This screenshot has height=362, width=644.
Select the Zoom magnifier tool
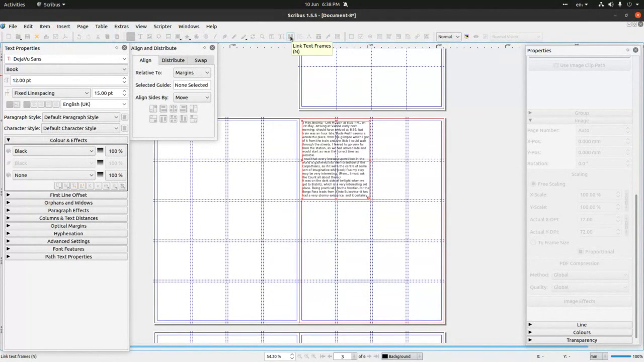pyautogui.click(x=262, y=37)
